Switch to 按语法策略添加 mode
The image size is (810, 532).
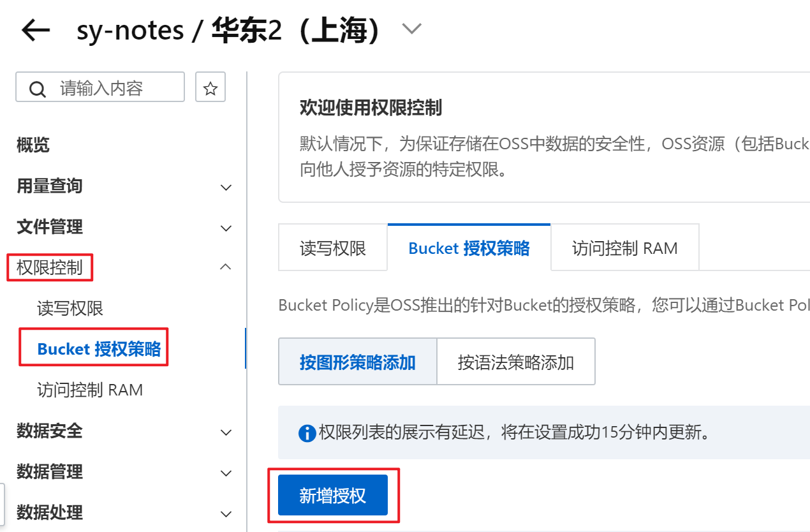[x=516, y=363]
